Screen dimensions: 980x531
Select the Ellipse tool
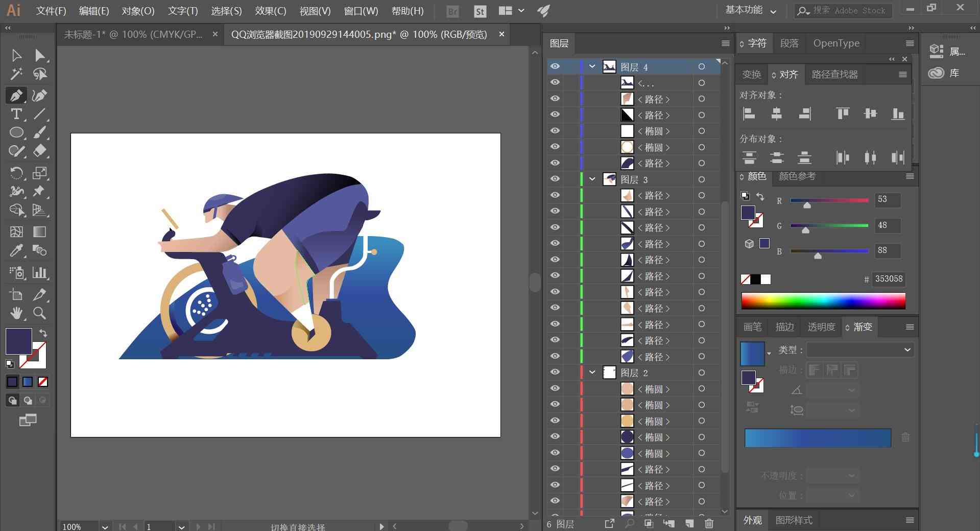coord(16,133)
